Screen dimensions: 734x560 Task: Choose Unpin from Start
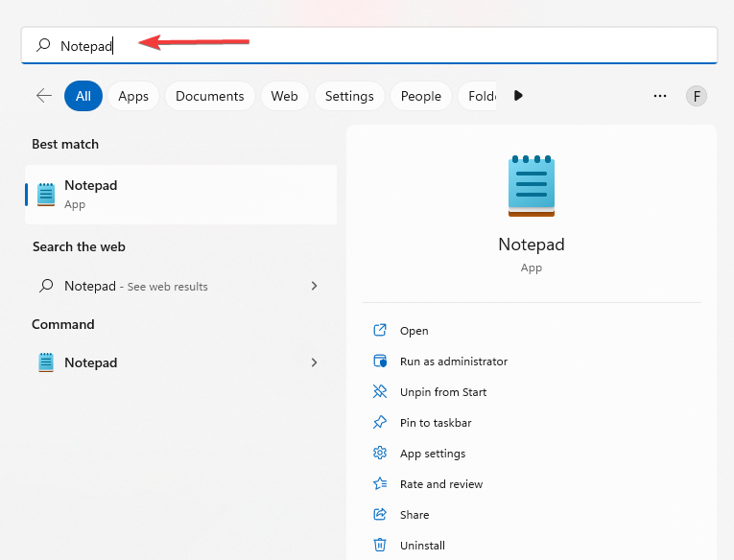click(532, 392)
